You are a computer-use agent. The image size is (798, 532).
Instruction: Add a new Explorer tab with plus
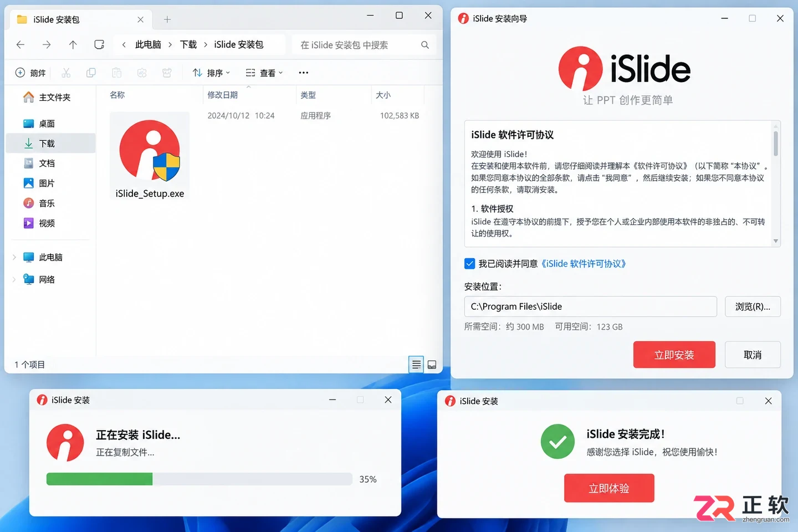click(167, 19)
